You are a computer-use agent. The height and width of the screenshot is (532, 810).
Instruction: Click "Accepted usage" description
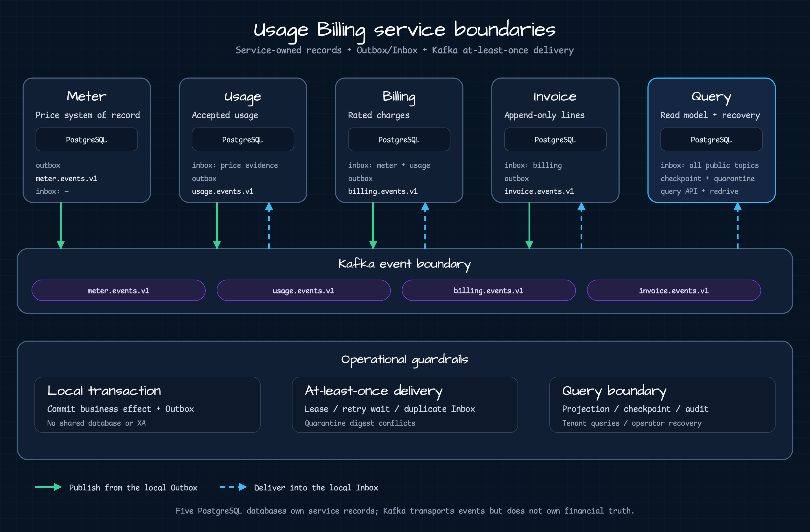(225, 115)
